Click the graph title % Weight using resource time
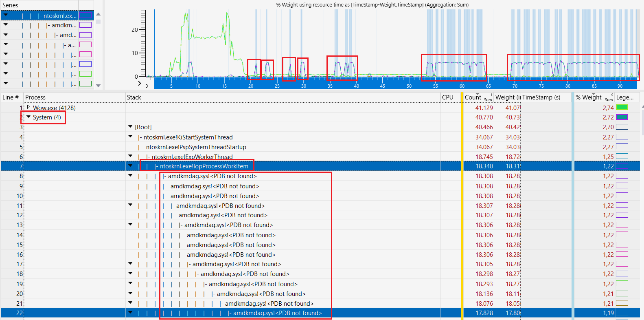This screenshot has width=644, height=320. click(x=372, y=5)
